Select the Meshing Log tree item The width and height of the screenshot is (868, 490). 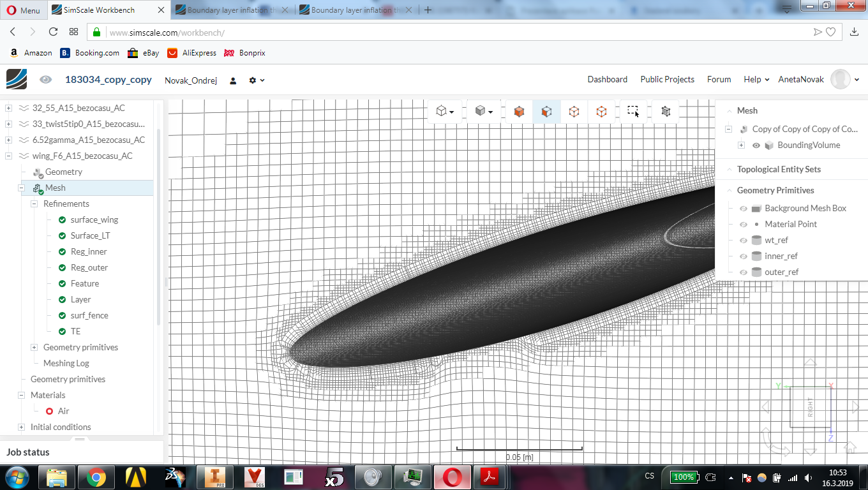tap(66, 363)
